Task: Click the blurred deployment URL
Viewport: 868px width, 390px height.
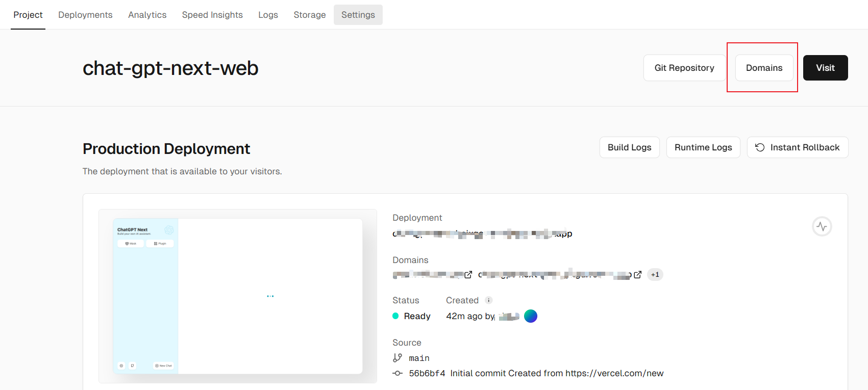Action: 482,234
